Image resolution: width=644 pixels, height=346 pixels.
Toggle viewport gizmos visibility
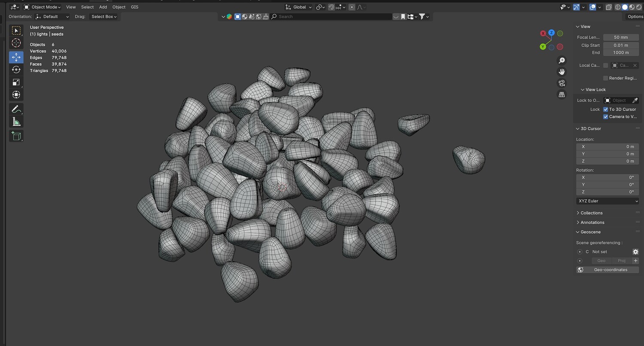(x=576, y=7)
